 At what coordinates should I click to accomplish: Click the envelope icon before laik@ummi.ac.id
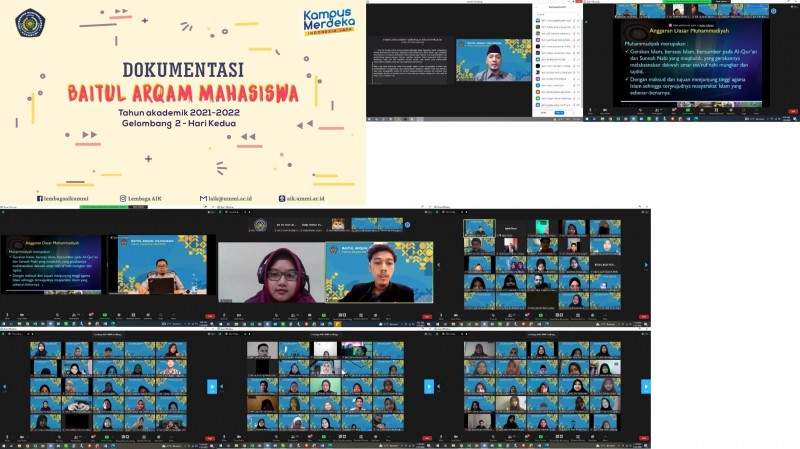(x=203, y=198)
